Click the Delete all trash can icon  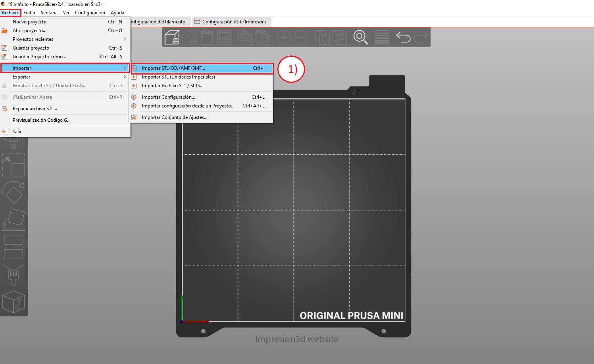(x=207, y=37)
